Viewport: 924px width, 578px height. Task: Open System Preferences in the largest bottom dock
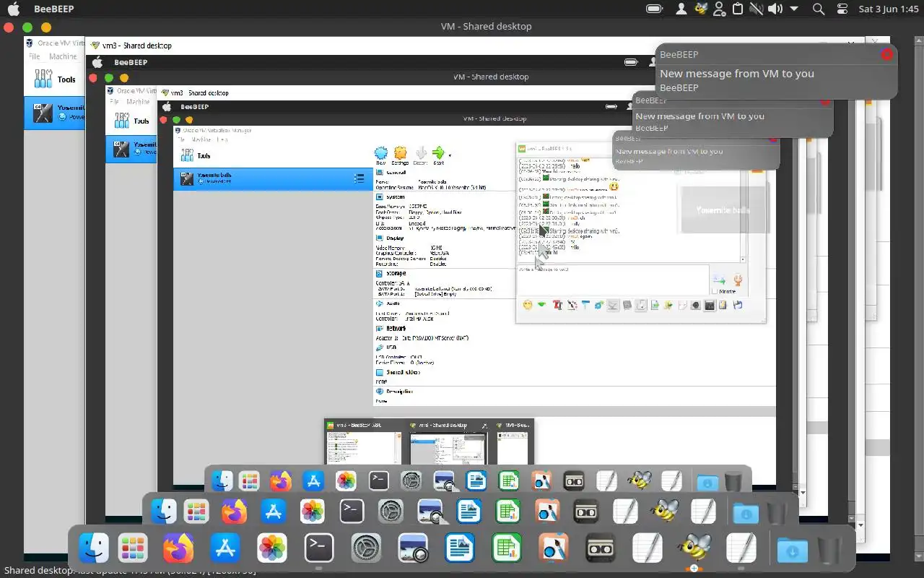[x=366, y=548]
